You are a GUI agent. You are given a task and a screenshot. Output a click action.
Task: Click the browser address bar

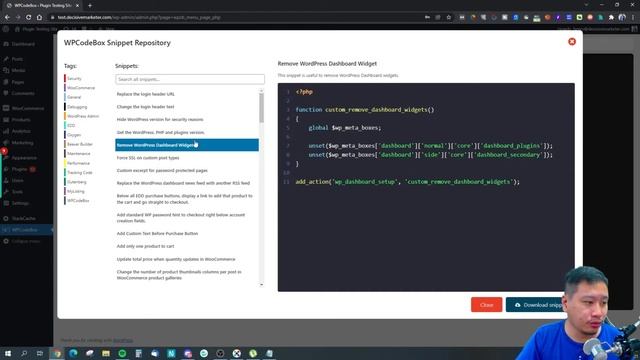pos(237,17)
